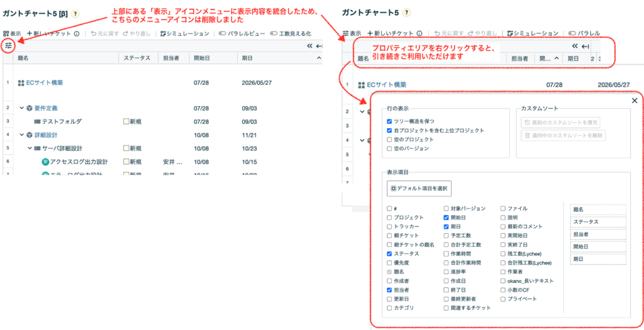This screenshot has width=644, height=330.
Task: Open 表示 menu in right-hand chart toolbar
Action: click(x=352, y=34)
